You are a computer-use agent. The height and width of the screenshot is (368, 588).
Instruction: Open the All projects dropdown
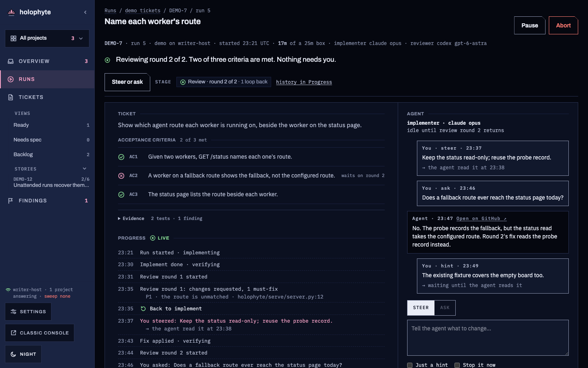(47, 38)
